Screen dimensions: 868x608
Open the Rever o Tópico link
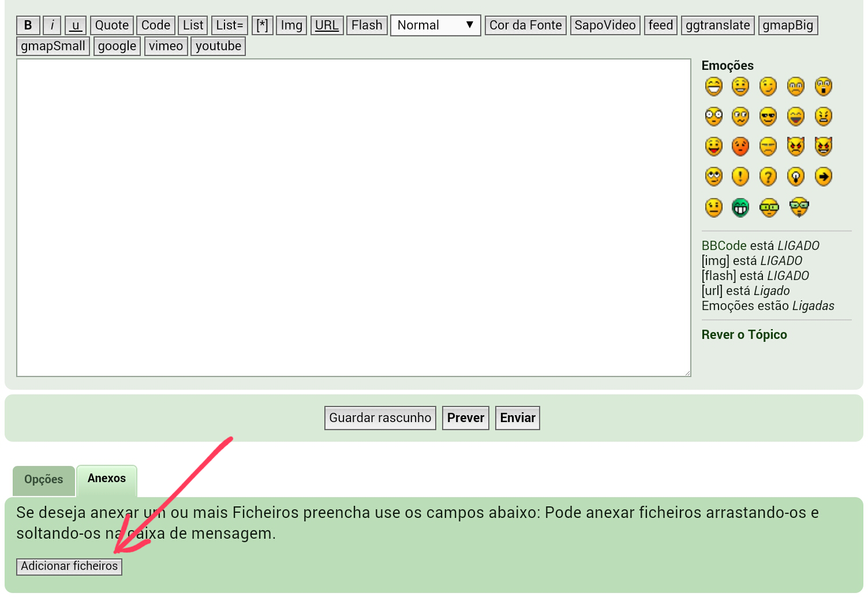pyautogui.click(x=744, y=335)
